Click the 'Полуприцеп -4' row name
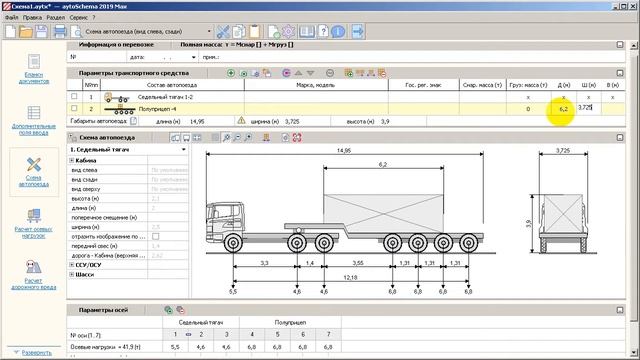Viewport: 640px width, 360px height. [158, 109]
